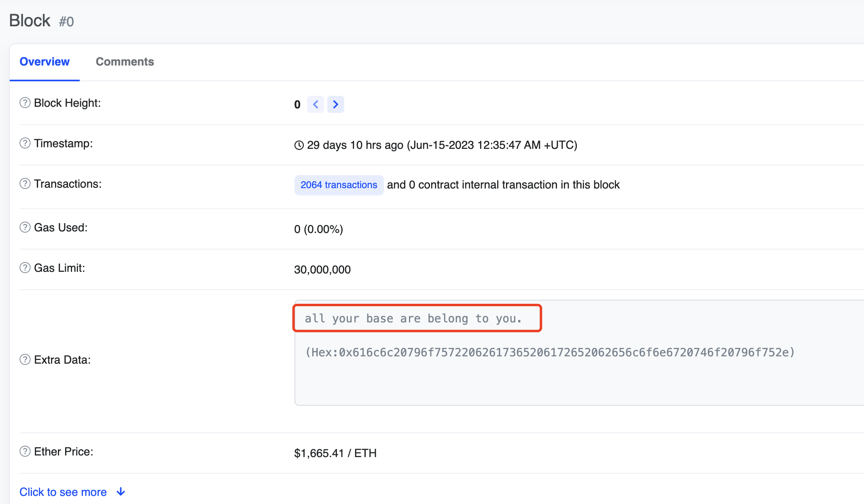Click the Ether Price help icon
864x504 pixels.
click(x=25, y=451)
